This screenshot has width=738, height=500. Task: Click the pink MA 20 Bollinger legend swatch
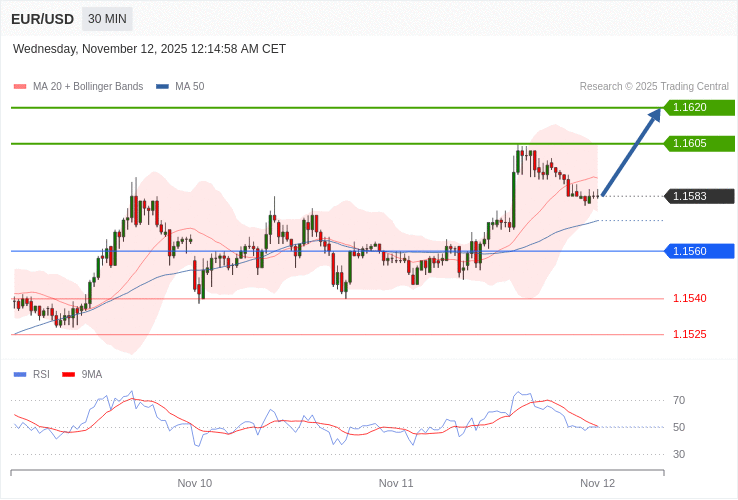tap(19, 87)
